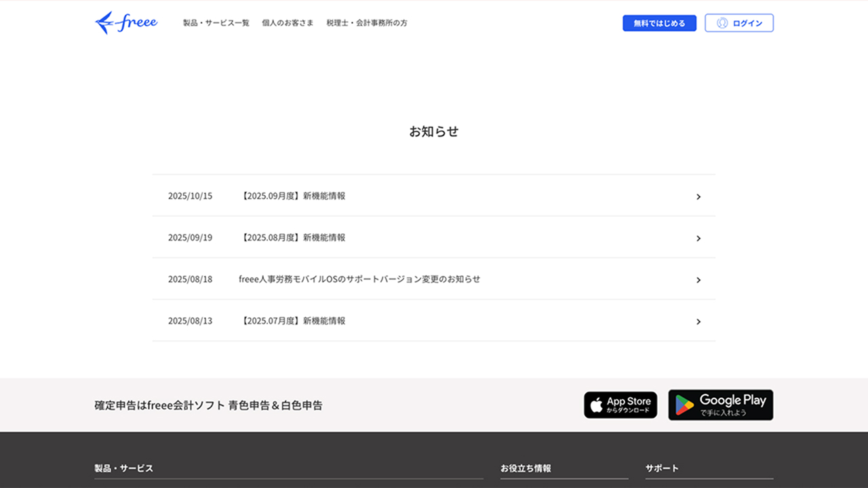Expand the chevron on the 2025/10/15 announcement
Screen dimensions: 868x488
(698, 197)
